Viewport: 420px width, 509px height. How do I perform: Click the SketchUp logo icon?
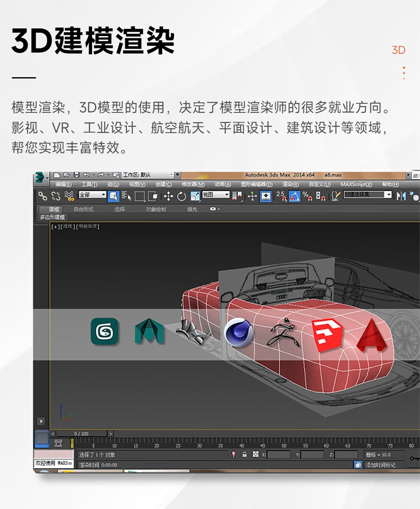[x=327, y=335]
